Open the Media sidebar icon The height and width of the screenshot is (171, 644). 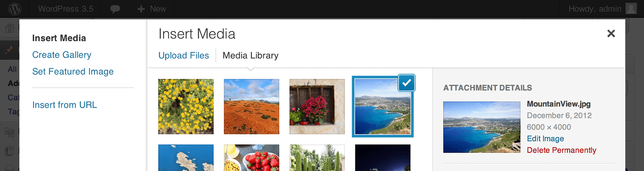pyautogui.click(x=9, y=132)
